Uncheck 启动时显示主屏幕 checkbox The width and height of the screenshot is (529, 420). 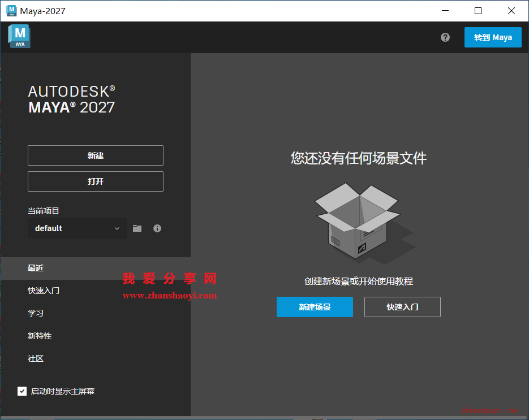point(22,391)
